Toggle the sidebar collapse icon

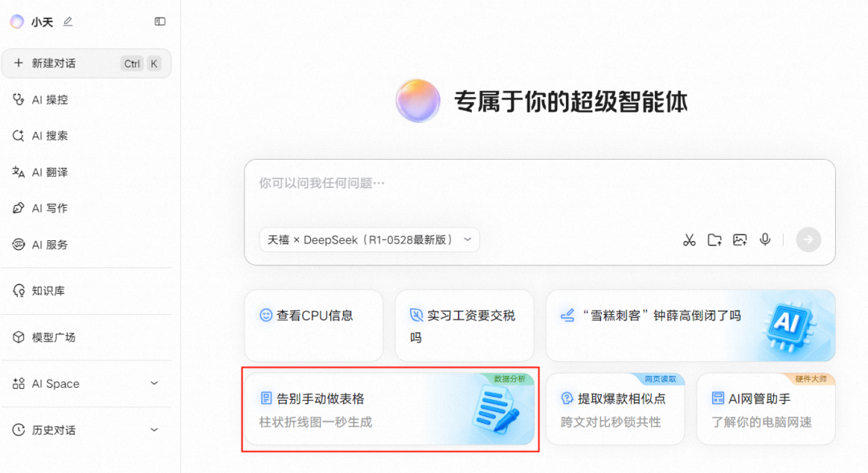(x=159, y=22)
